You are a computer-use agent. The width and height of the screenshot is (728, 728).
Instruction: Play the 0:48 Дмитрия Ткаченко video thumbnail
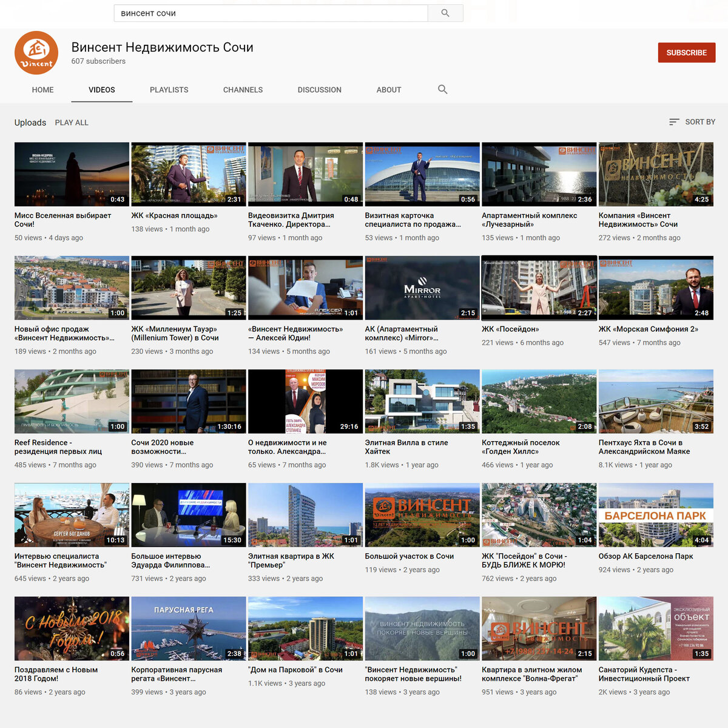[305, 174]
